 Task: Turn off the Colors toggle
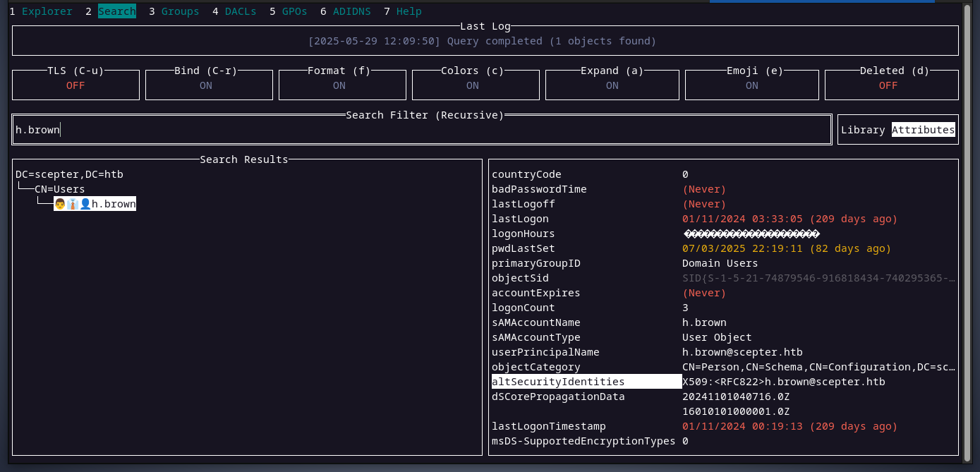coord(472,85)
